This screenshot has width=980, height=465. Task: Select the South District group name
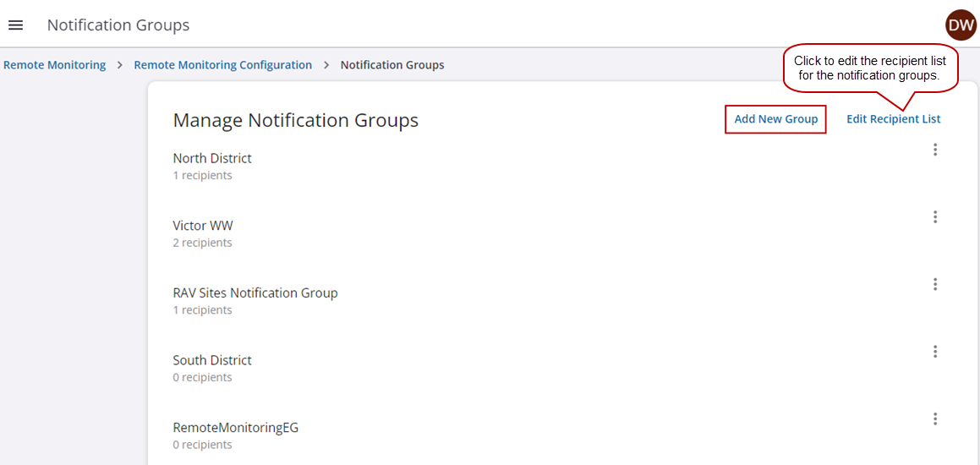(212, 360)
